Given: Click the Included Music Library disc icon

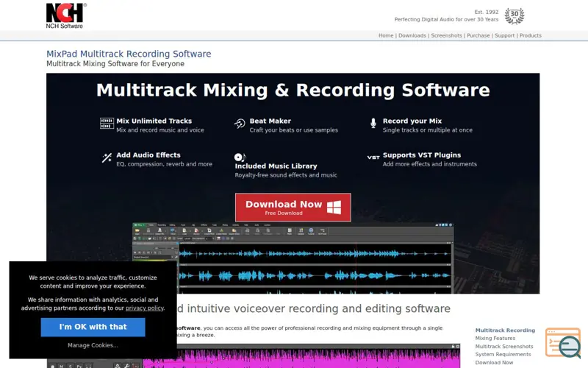Looking at the screenshot, I should (240, 157).
